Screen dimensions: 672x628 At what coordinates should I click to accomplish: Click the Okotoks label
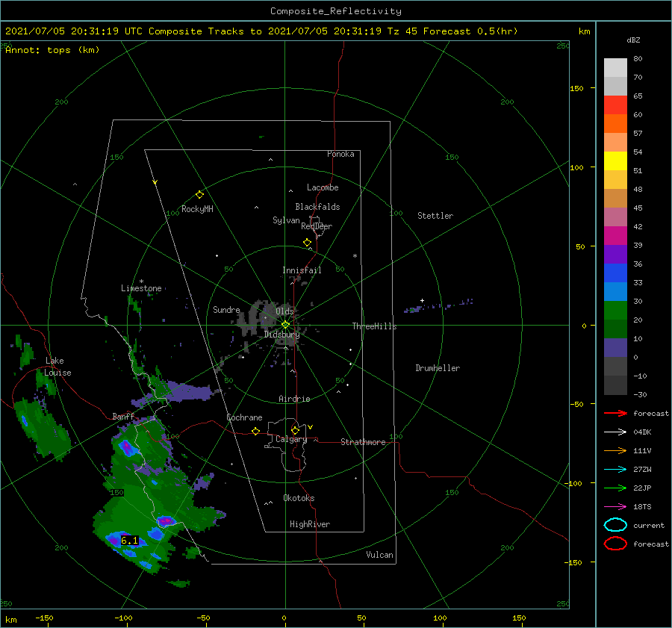coord(299,498)
